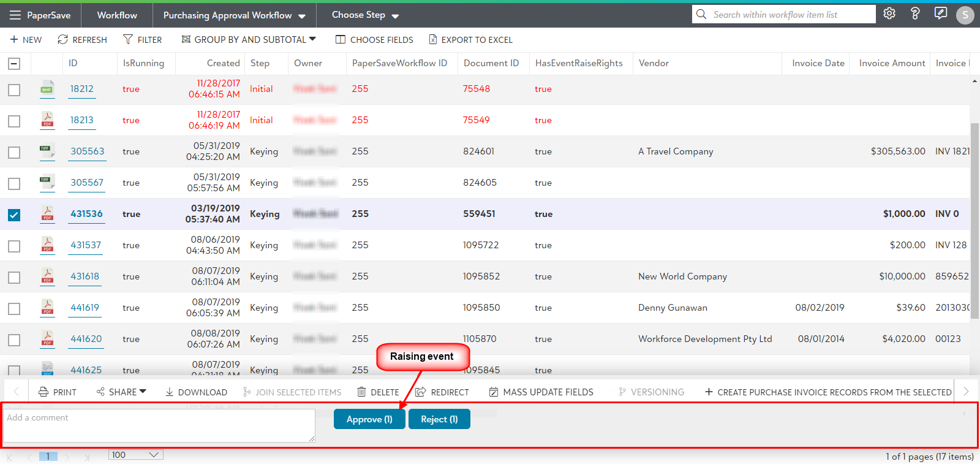Click the Print icon in action bar

(x=43, y=392)
